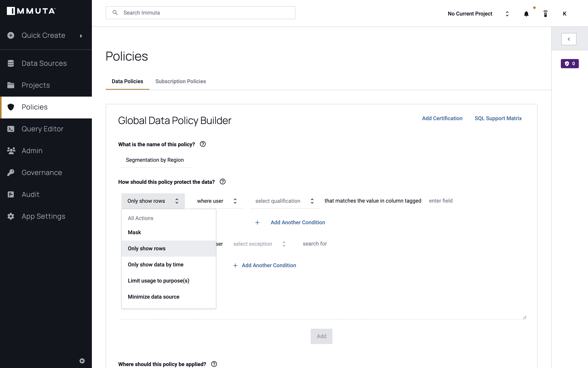Click the Immuta logo
Image resolution: width=588 pixels, height=368 pixels.
[x=31, y=11]
